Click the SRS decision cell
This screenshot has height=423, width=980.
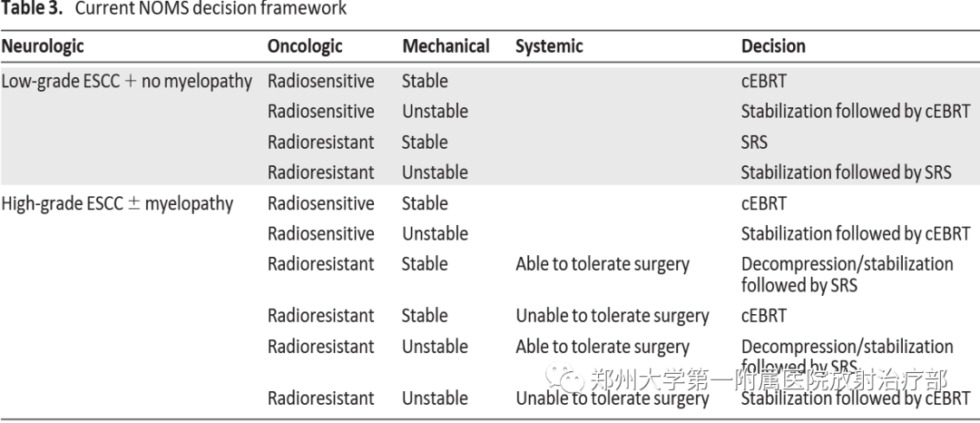pos(754,143)
